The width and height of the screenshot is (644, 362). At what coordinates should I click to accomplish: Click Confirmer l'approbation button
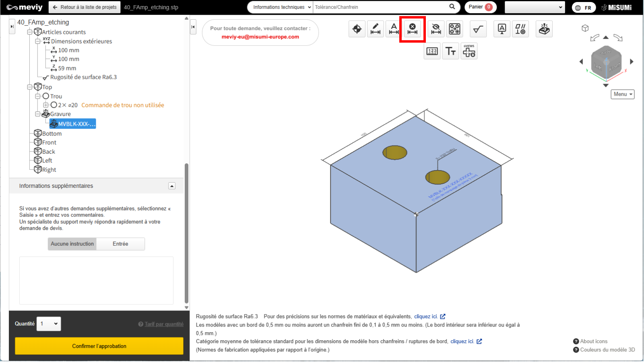[99, 346]
